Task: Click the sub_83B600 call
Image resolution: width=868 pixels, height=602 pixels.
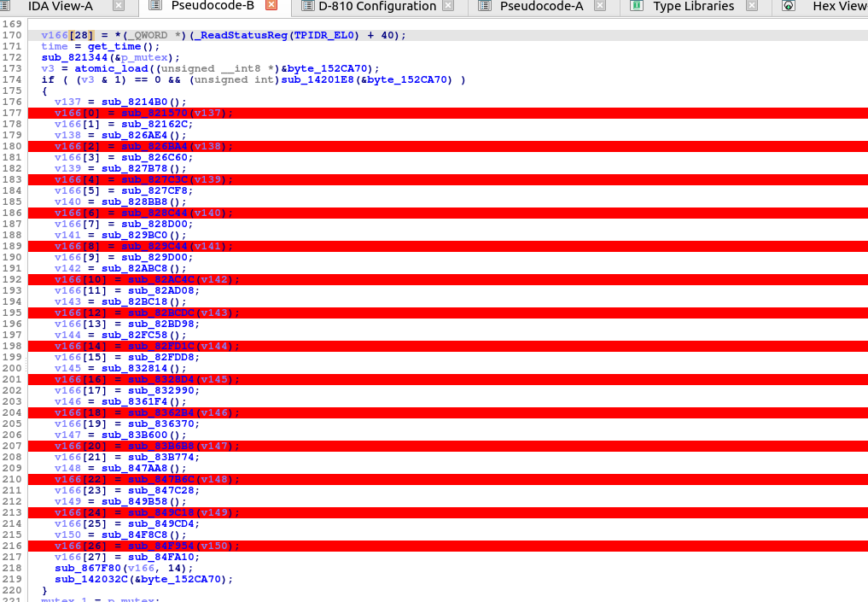Action: (135, 435)
